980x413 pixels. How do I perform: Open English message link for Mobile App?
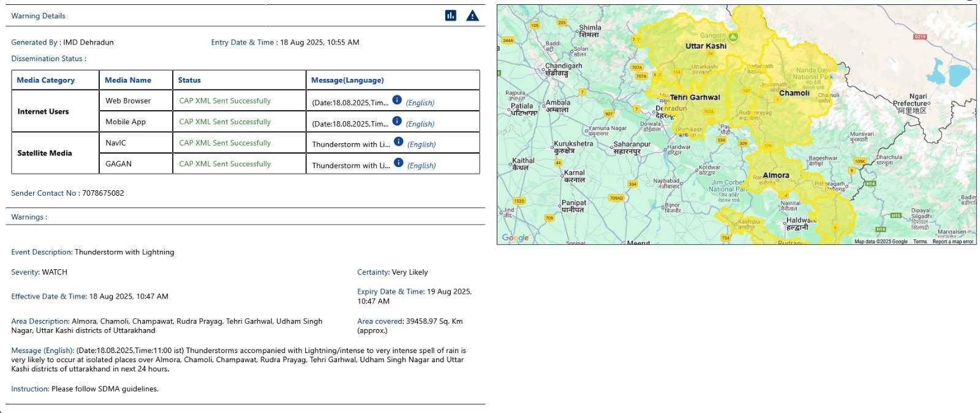click(420, 124)
